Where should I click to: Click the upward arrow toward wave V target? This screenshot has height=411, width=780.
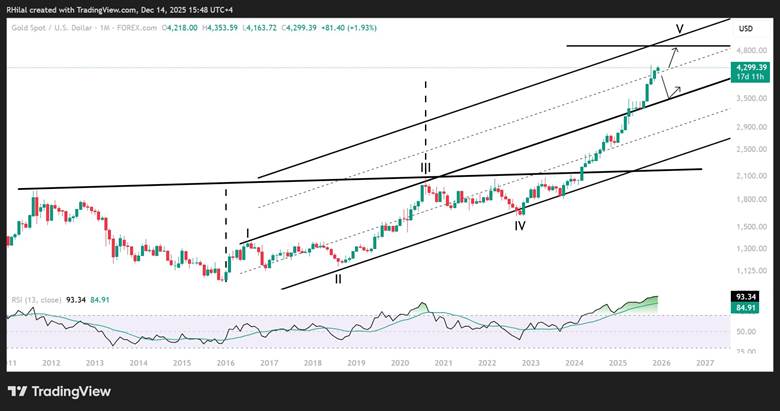pos(673,58)
